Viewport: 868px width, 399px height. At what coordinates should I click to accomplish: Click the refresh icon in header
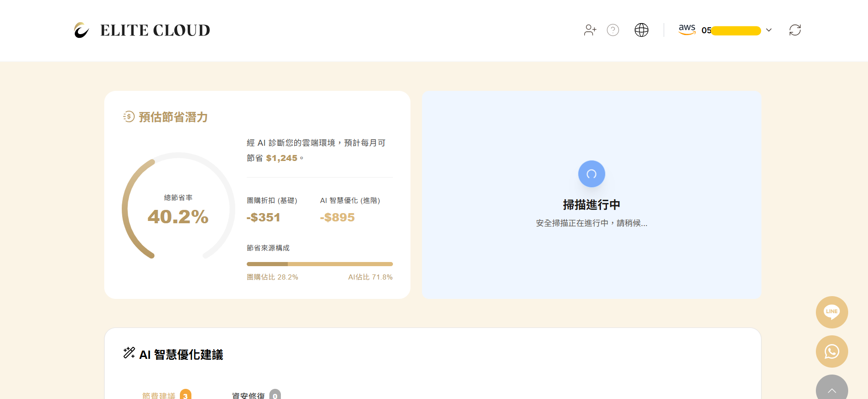(x=795, y=30)
